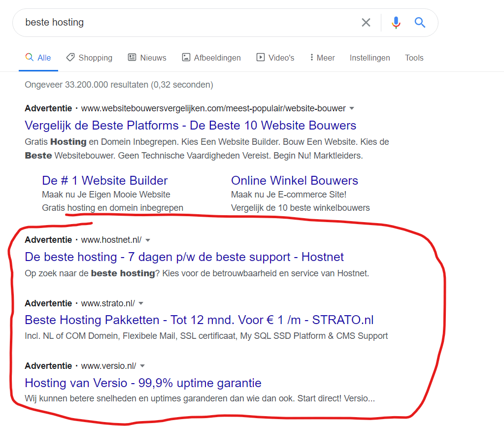Click the www.hostnet.nl/ URL text
This screenshot has height=426, width=504.
pos(111,240)
